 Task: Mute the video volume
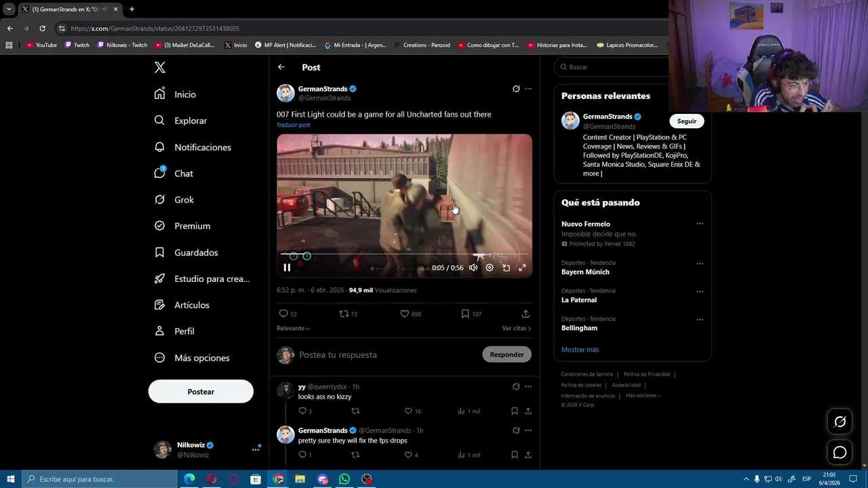point(473,268)
